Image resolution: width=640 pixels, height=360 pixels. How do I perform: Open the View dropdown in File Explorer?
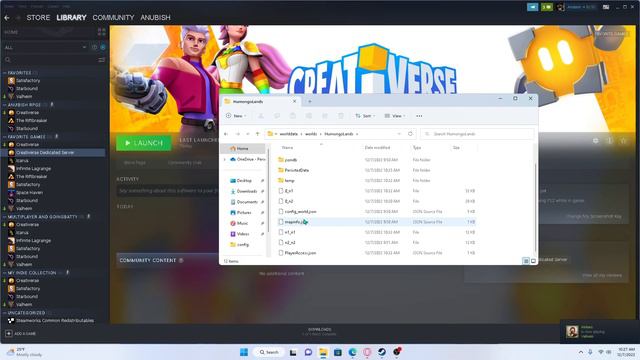395,116
